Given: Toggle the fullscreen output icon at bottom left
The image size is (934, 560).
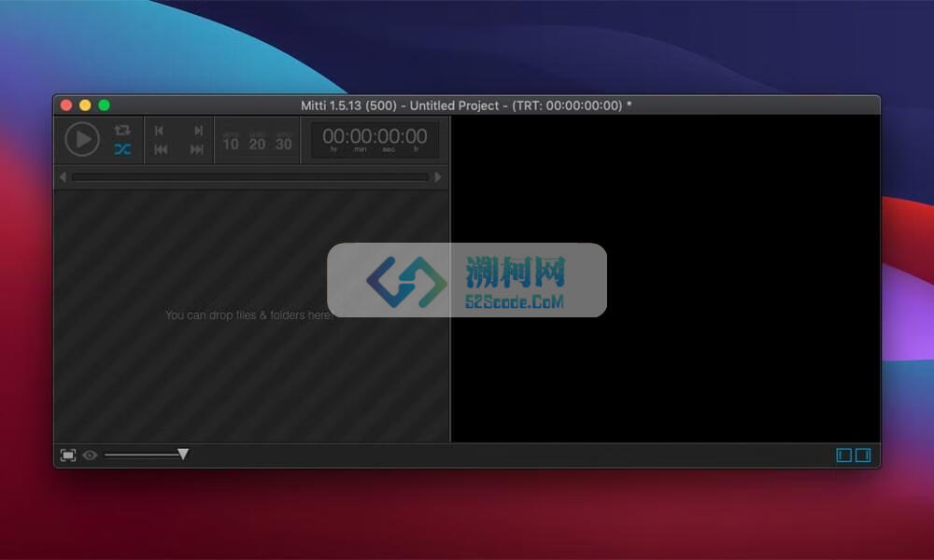Looking at the screenshot, I should pos(68,455).
